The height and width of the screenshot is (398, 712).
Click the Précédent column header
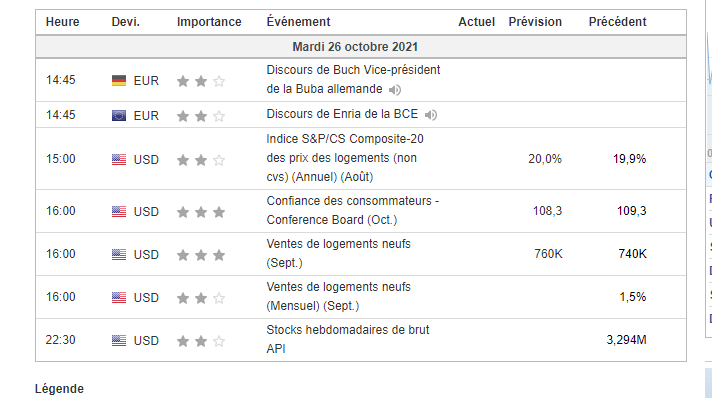click(617, 21)
